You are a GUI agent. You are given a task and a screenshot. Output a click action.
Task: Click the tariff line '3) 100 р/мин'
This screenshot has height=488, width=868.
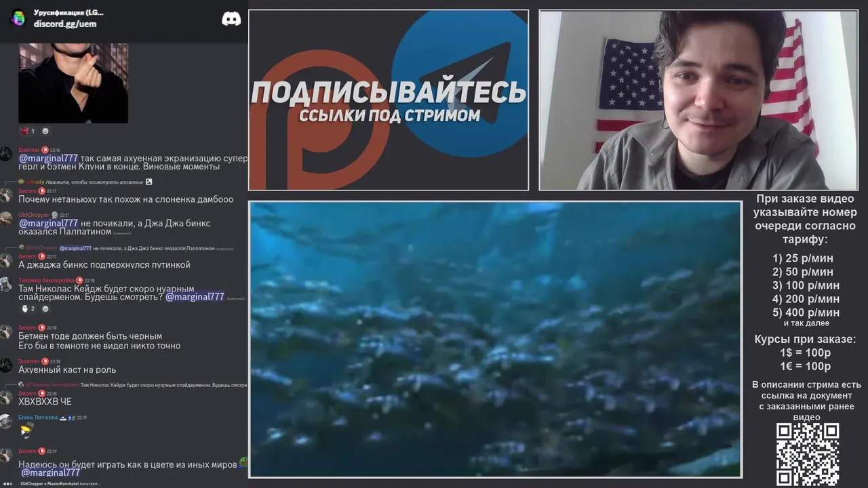[x=806, y=285]
